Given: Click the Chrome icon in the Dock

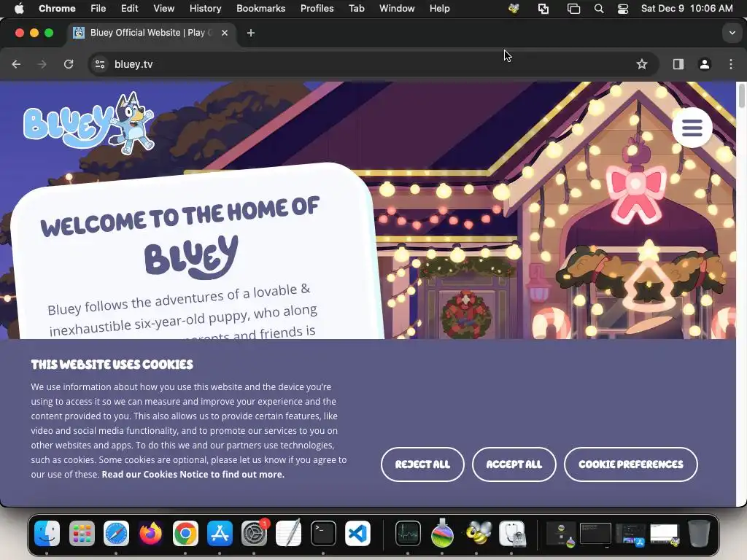Looking at the screenshot, I should (185, 533).
